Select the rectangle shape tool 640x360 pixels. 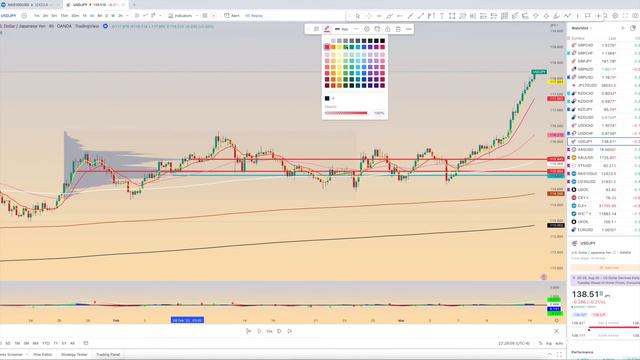452,16
